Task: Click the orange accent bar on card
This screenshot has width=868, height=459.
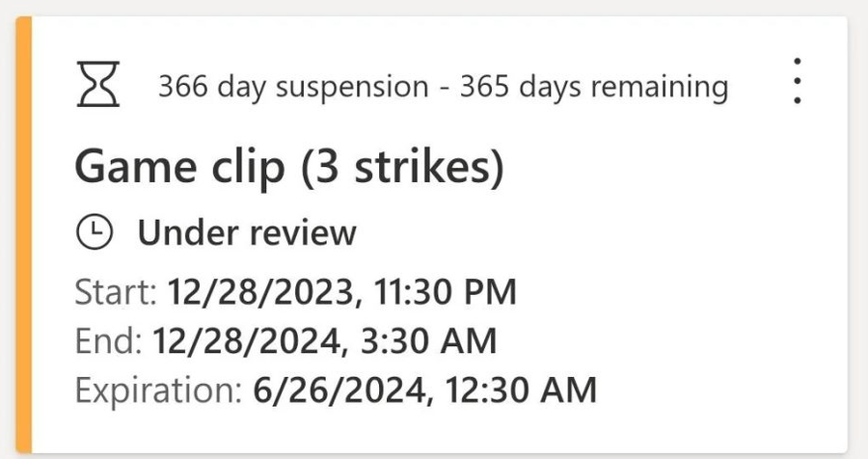Action: (x=24, y=234)
